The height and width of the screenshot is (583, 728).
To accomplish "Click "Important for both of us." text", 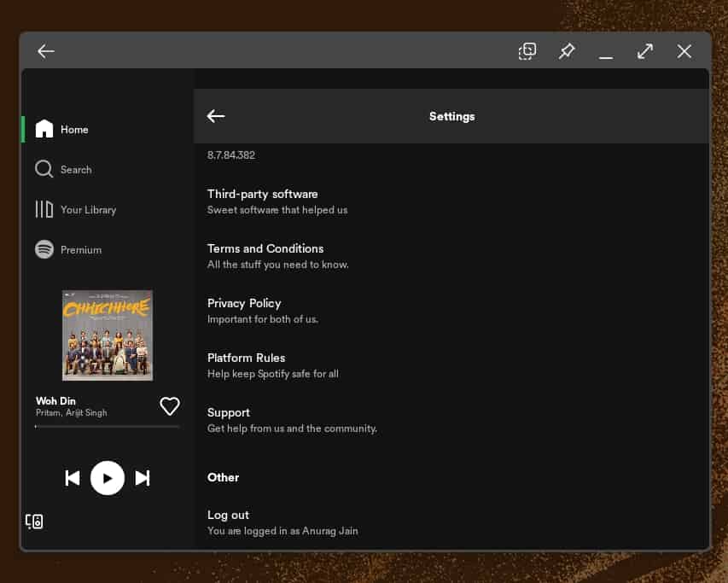I will [x=263, y=319].
